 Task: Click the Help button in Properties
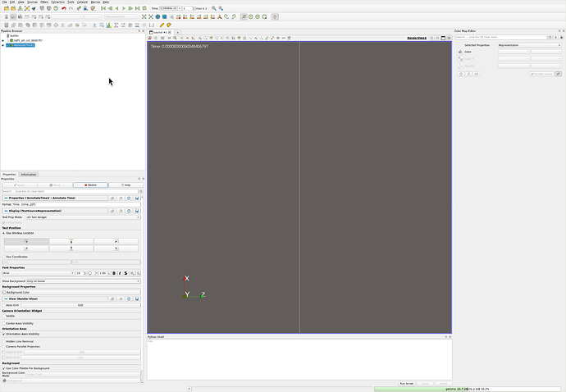126,185
